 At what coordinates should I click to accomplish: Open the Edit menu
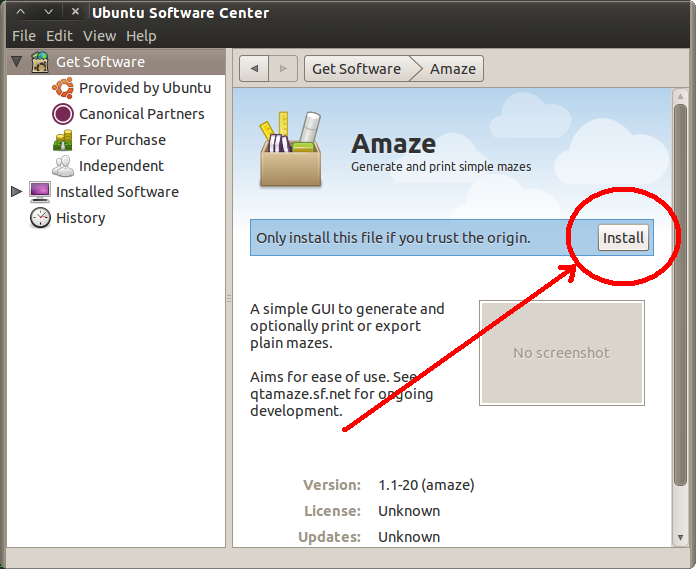(x=59, y=36)
